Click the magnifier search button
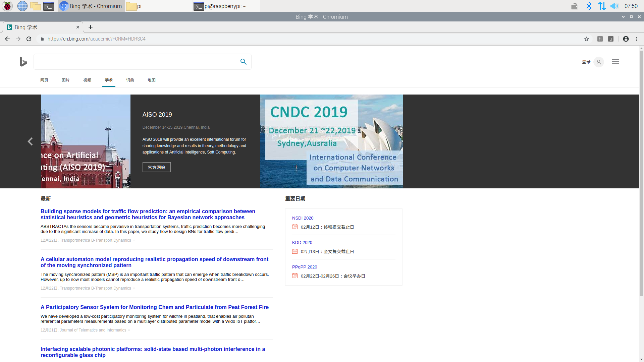Viewport: 644px width, 362px height. point(244,62)
